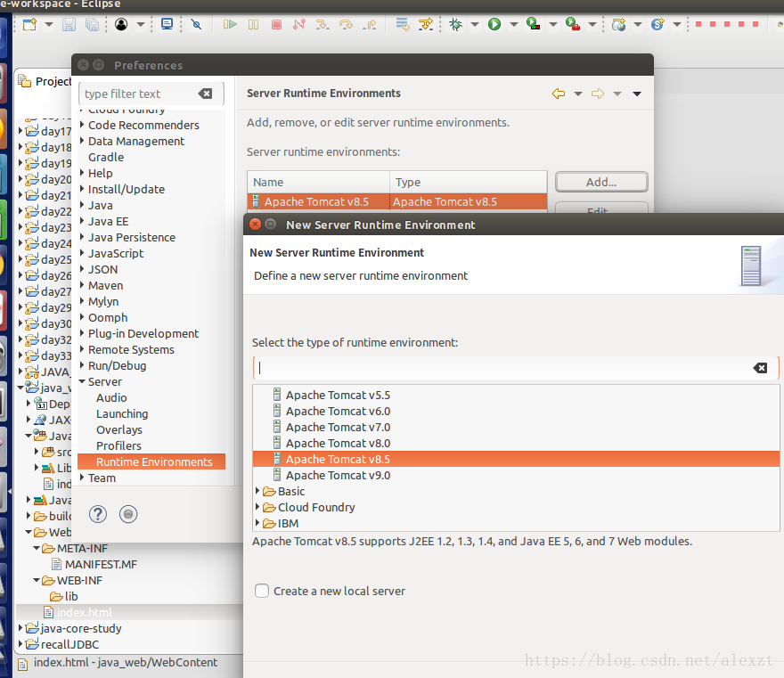The image size is (784, 678).
Task: Open Preferences view menu black triangle
Action: 637,94
